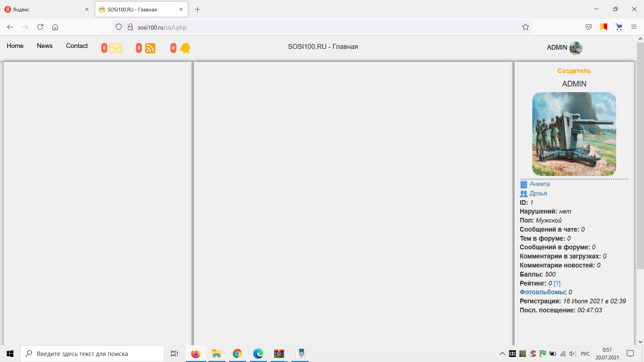
Task: Open the Contact menu item
Action: (x=77, y=46)
